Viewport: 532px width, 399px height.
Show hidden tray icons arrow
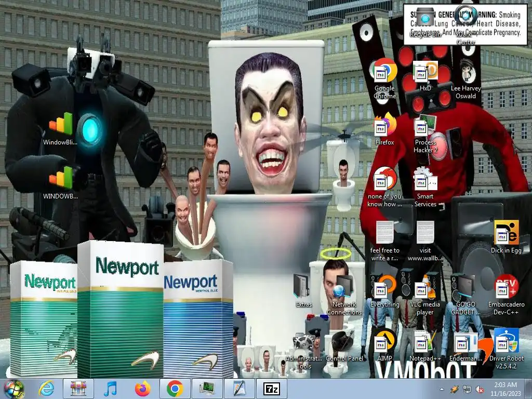click(x=442, y=389)
